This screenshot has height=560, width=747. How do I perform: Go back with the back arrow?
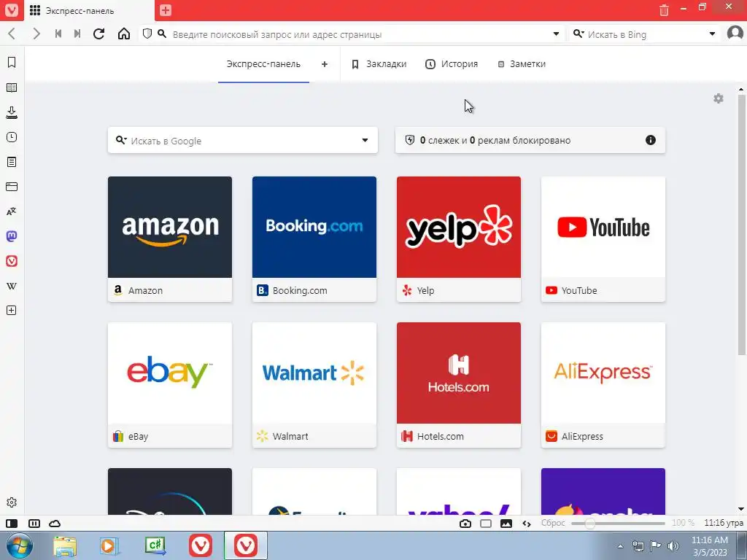[12, 34]
